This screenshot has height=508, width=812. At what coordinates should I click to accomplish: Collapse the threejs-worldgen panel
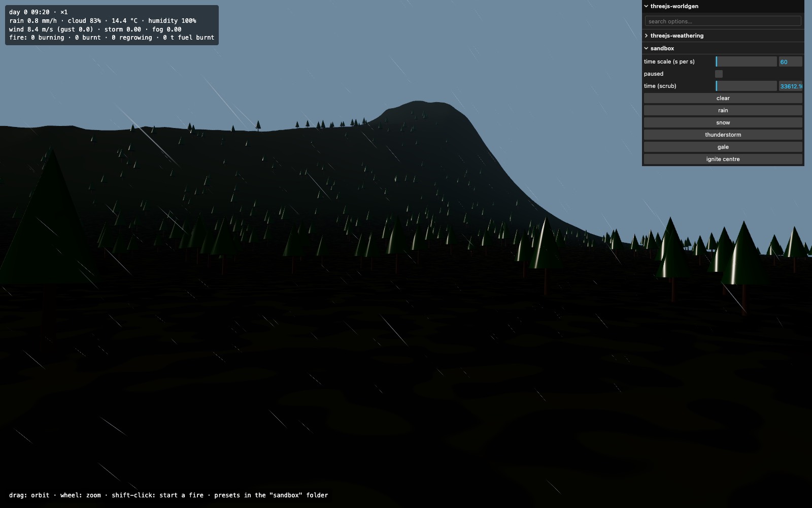click(723, 6)
